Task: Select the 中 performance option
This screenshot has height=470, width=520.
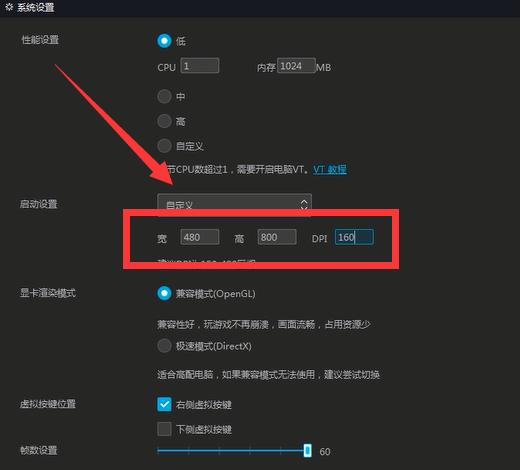Action: tap(164, 97)
